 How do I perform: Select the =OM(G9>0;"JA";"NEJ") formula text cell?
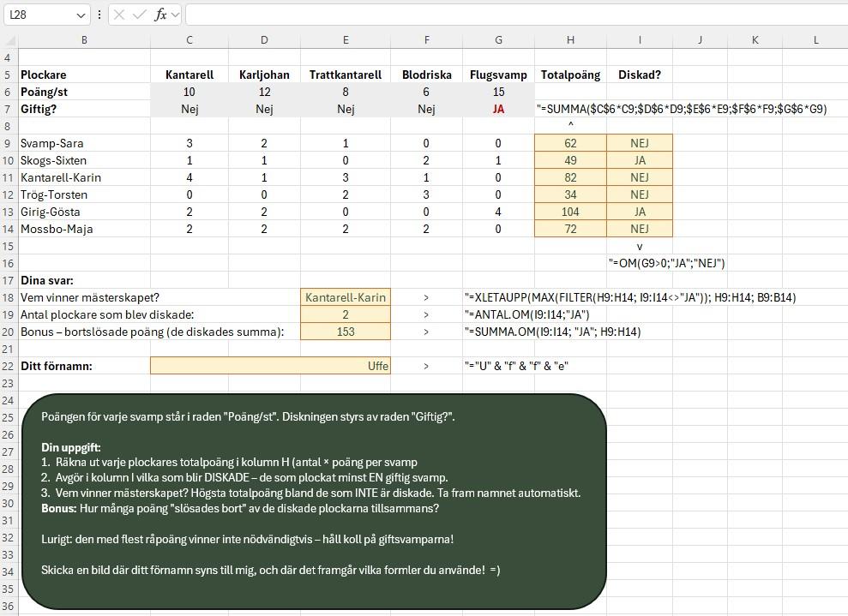tap(666, 263)
